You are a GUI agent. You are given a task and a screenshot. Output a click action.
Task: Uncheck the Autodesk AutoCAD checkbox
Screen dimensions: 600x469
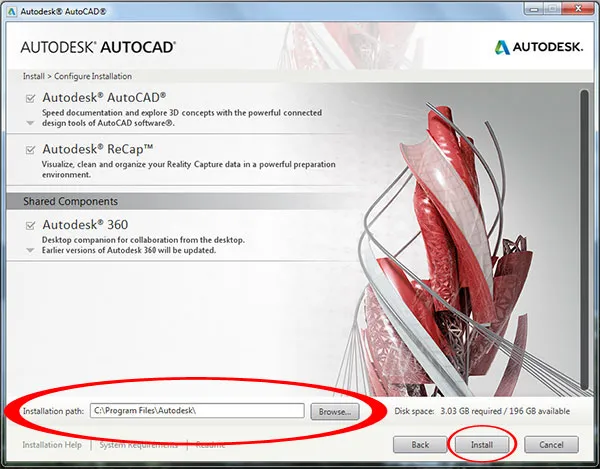[x=30, y=99]
